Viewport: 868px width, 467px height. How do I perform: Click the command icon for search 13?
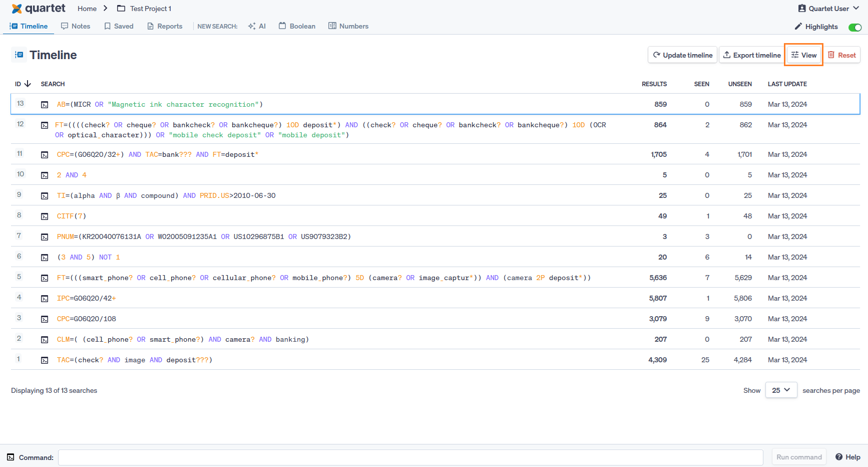[x=45, y=105]
